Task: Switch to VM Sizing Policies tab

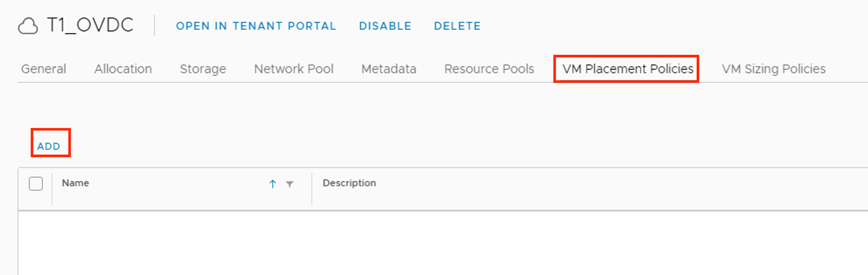Action: [773, 69]
